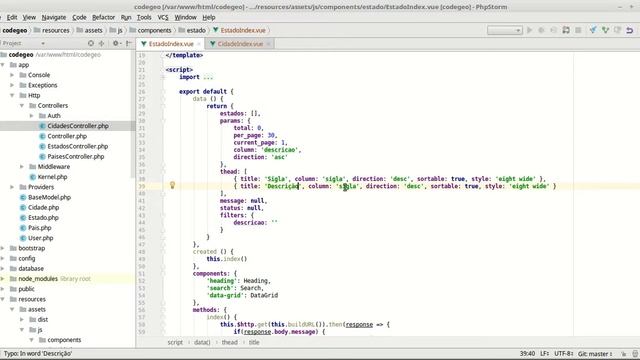Click assets in the navigation breadcrumb

(x=89, y=30)
